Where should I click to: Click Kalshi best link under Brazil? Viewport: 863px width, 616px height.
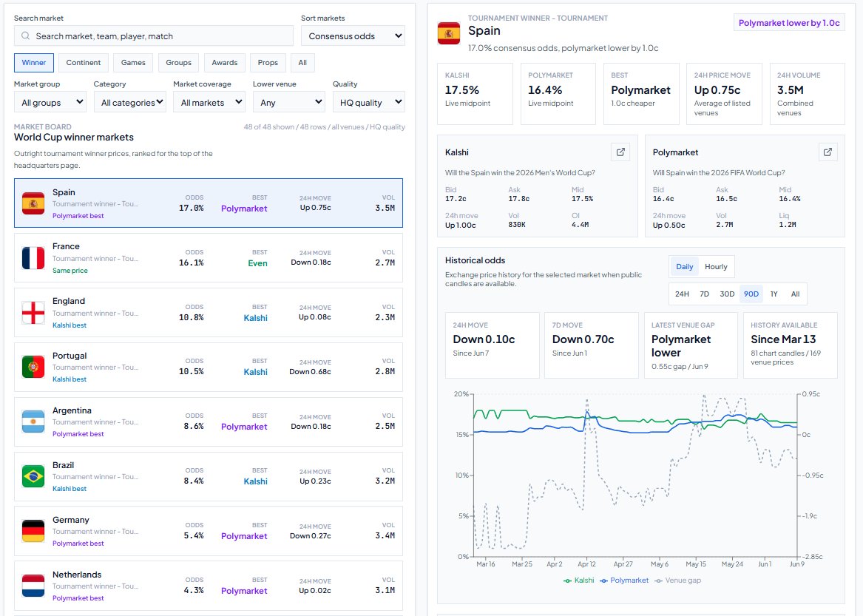pyautogui.click(x=70, y=488)
